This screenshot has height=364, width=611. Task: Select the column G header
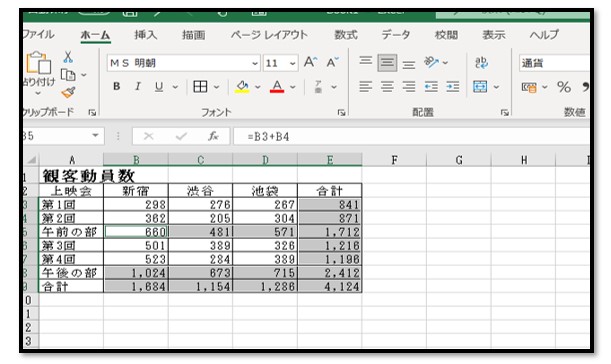click(x=459, y=160)
